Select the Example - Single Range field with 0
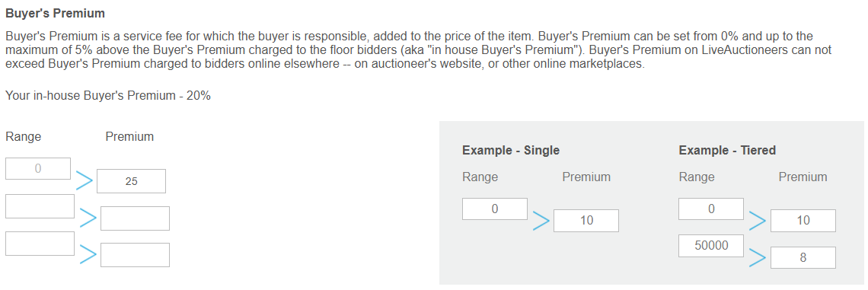868x290 pixels. 495,209
